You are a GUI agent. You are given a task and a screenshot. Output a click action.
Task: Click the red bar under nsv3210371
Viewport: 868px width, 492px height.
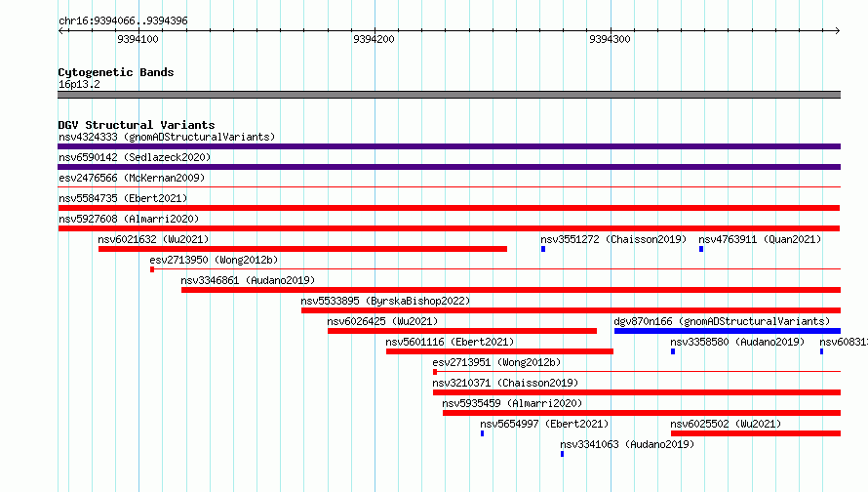637,392
